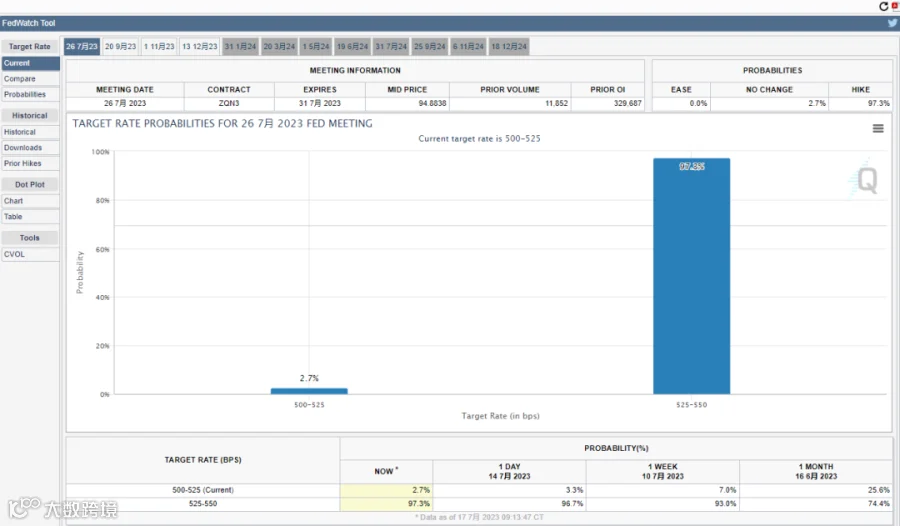
Task: Click the Target Rate section header
Action: click(30, 47)
